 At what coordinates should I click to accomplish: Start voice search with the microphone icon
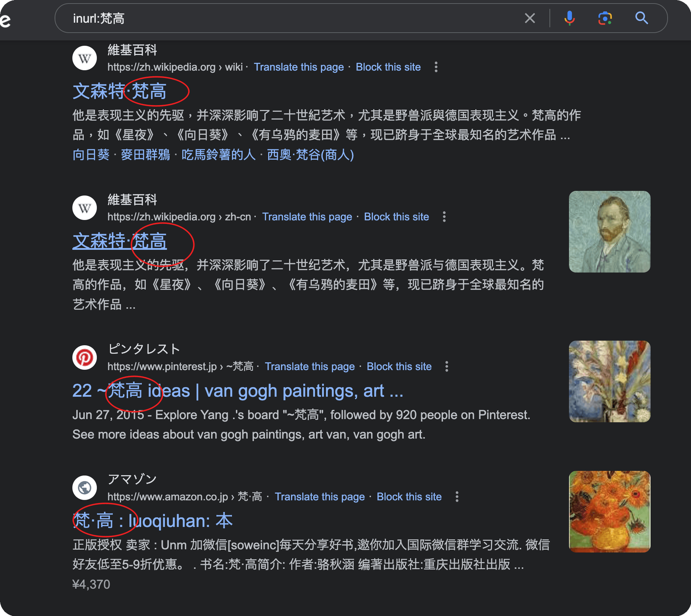point(569,18)
